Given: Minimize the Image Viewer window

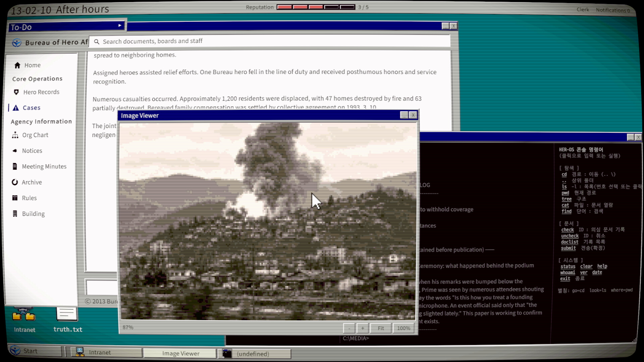Looking at the screenshot, I should pyautogui.click(x=404, y=115).
